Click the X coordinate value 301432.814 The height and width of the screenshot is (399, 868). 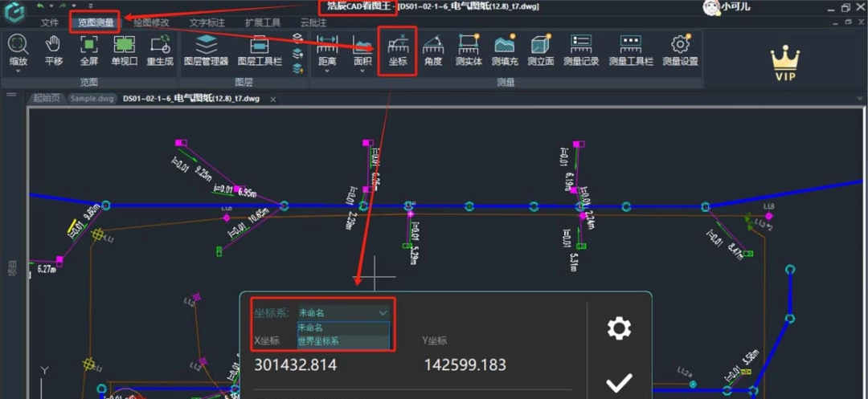pyautogui.click(x=295, y=365)
